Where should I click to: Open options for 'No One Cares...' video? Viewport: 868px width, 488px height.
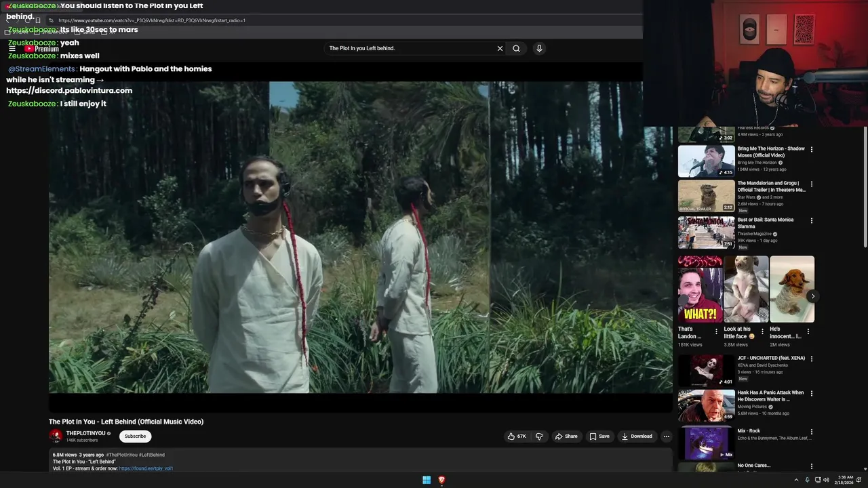(x=812, y=466)
